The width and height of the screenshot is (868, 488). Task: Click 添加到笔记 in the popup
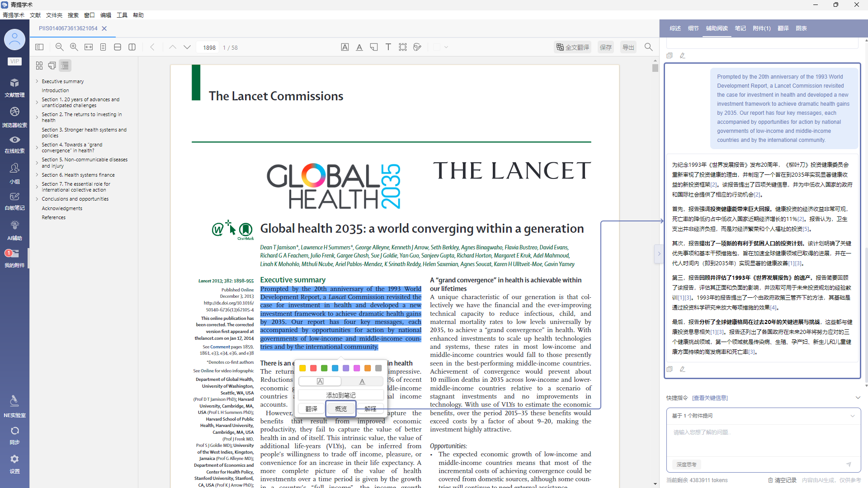coord(341,395)
